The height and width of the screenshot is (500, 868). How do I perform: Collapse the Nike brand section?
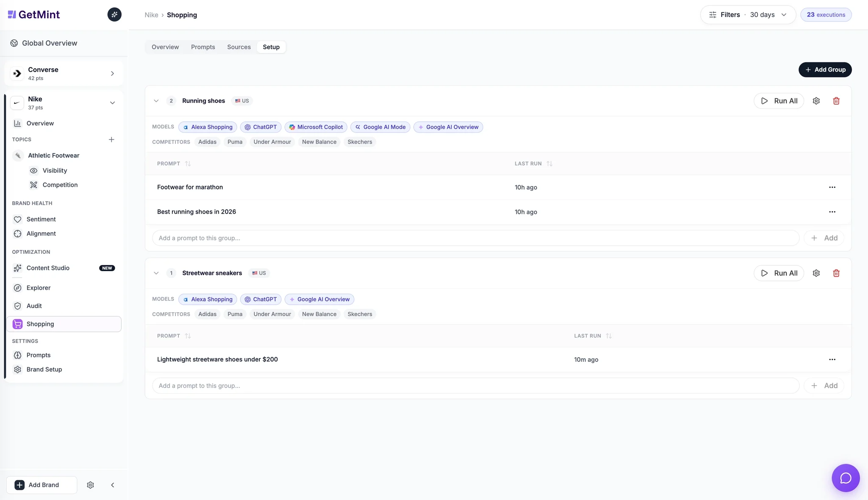coord(112,103)
